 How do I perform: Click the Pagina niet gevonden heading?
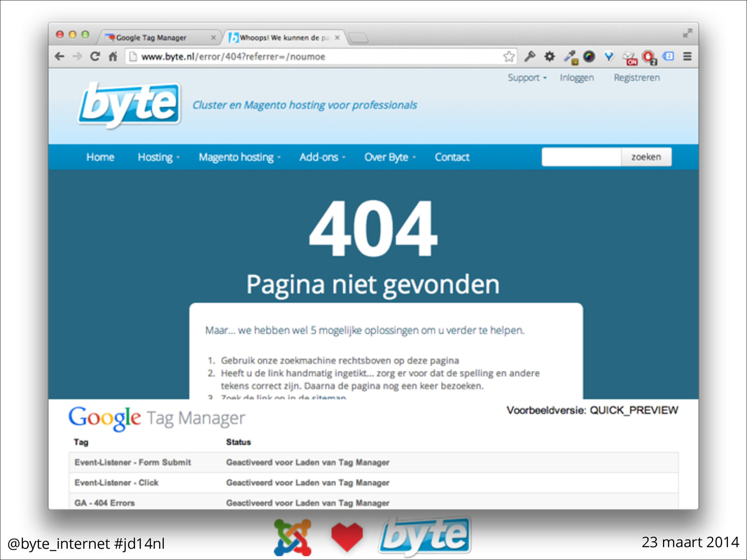point(373,285)
